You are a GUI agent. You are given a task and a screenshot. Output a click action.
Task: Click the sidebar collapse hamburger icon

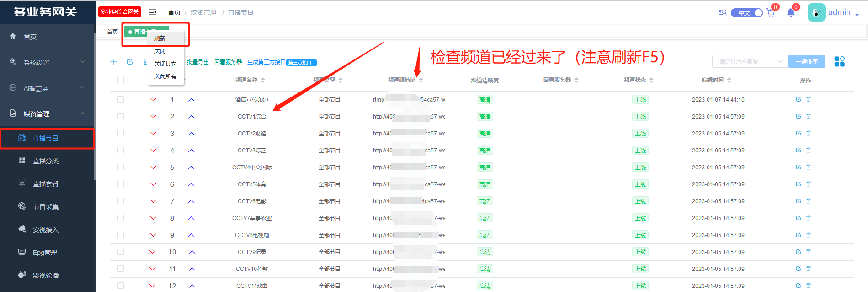coord(153,12)
